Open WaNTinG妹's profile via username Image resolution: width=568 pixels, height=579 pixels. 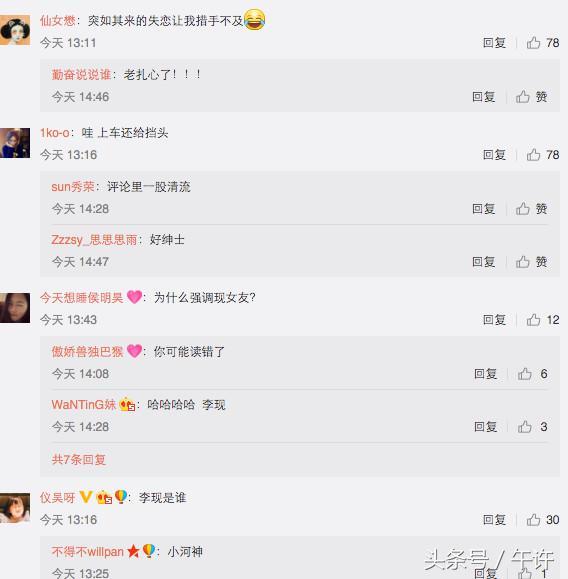coord(83,405)
